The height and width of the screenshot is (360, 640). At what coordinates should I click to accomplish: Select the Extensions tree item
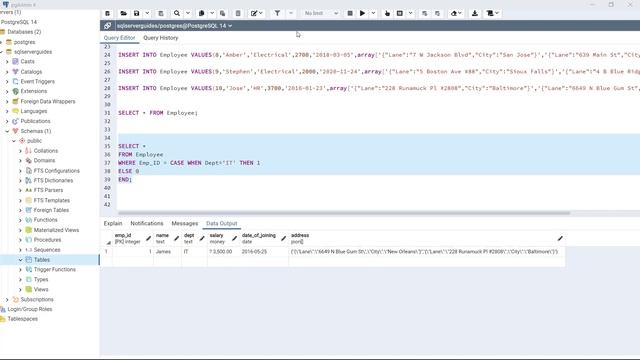pyautogui.click(x=33, y=91)
